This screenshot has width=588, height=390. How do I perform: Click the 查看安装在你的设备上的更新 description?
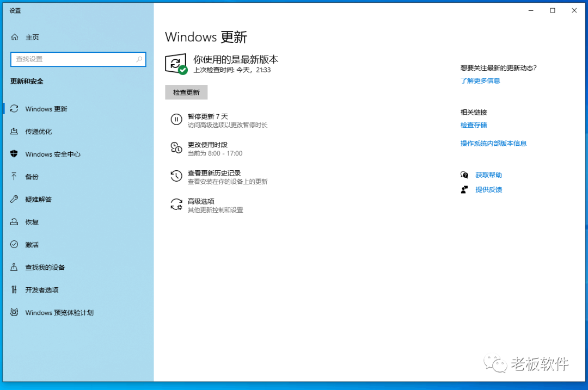227,182
